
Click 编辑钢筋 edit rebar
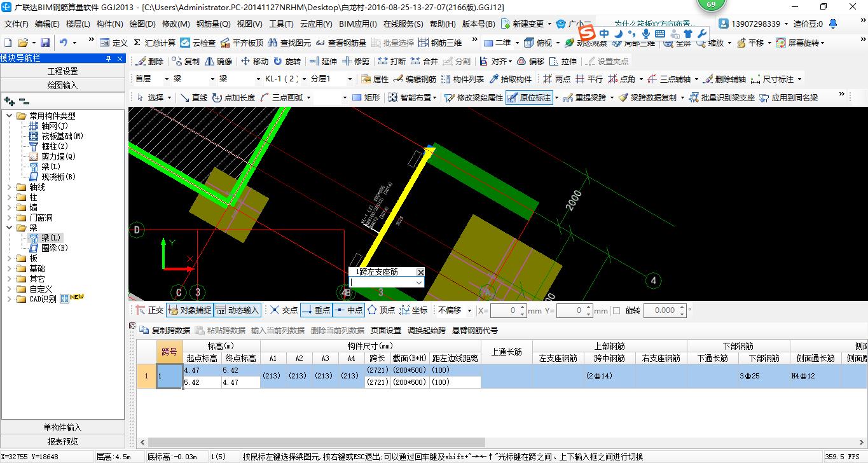(x=415, y=79)
